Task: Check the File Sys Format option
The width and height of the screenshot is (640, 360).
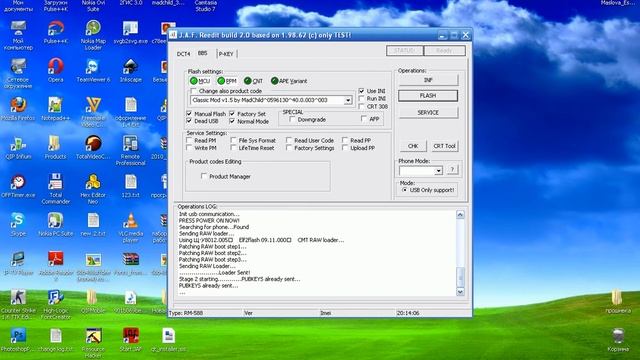Action: click(233, 140)
